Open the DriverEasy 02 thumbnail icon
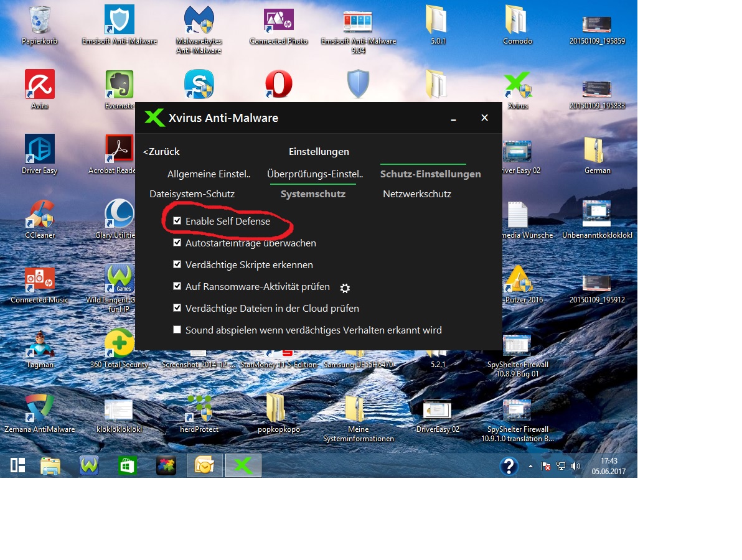742x560 pixels. 437,411
